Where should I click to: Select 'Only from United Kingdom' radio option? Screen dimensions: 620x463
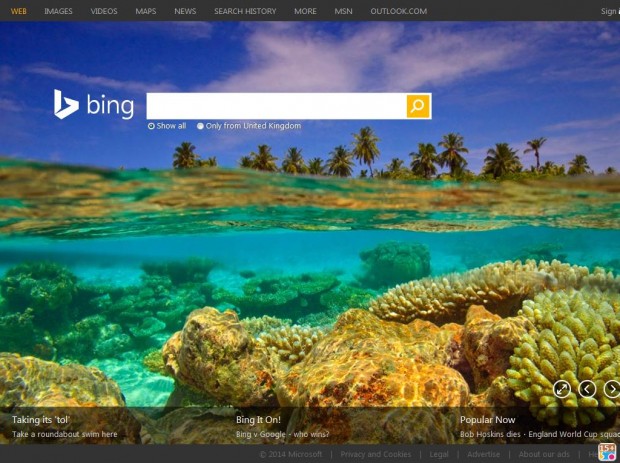200,126
